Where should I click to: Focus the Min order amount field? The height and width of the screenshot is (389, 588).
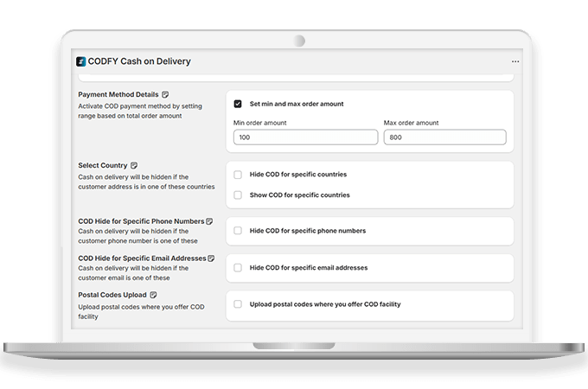(305, 137)
